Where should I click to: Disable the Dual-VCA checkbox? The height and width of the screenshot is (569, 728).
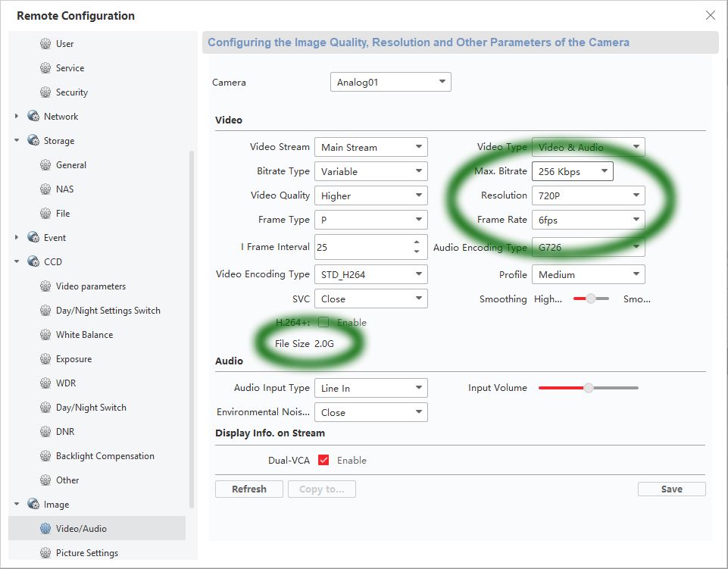[x=323, y=460]
